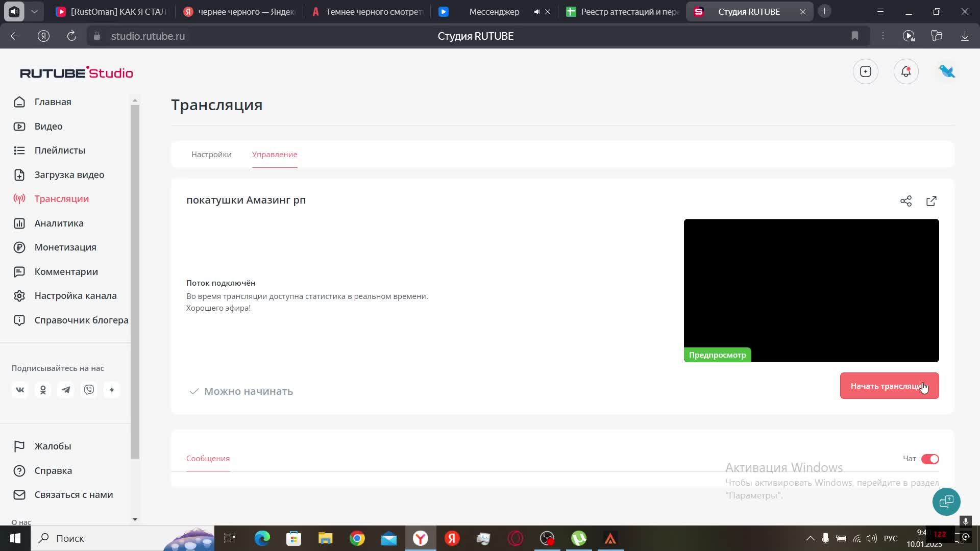The image size is (980, 551).
Task: Click the Предпросмотр video preview
Action: tap(811, 291)
